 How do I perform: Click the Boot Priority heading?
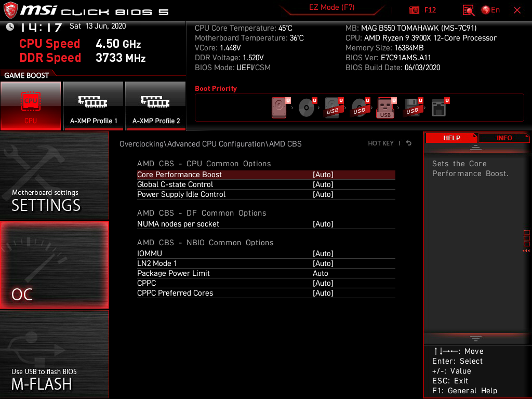216,88
